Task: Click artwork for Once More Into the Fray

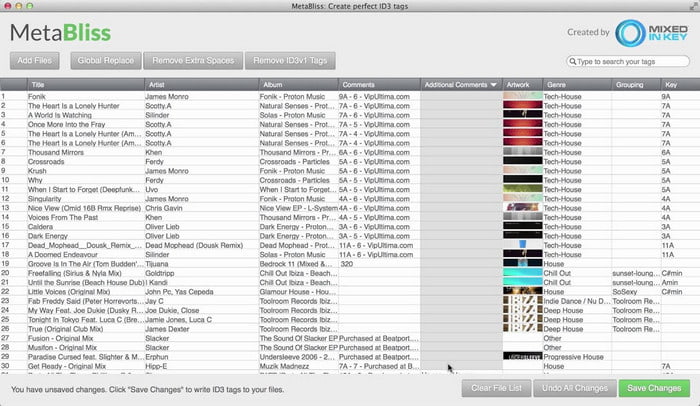Action: point(522,124)
